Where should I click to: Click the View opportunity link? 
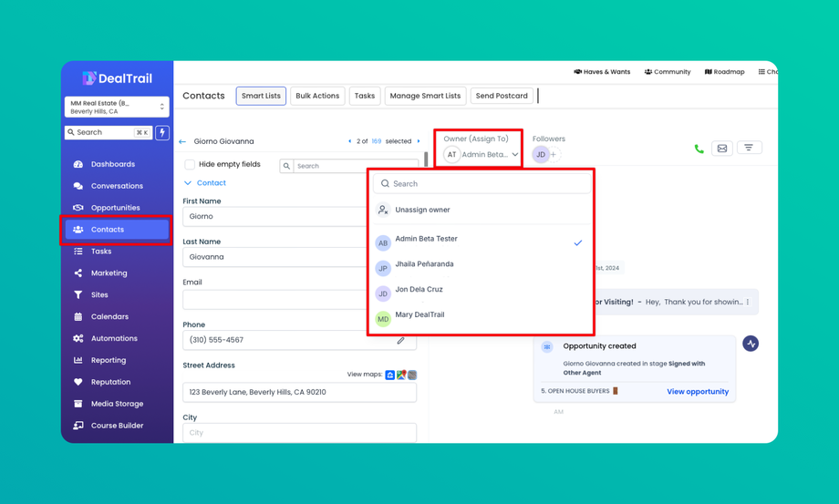698,392
